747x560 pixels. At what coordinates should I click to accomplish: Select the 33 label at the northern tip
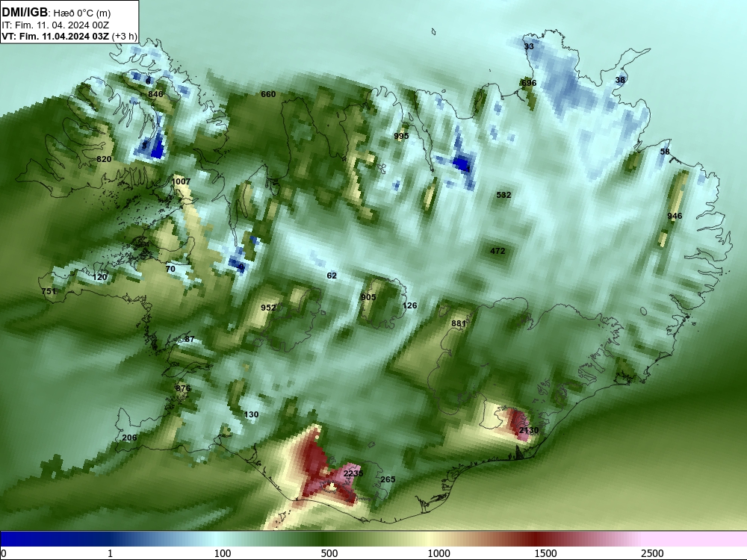(529, 46)
